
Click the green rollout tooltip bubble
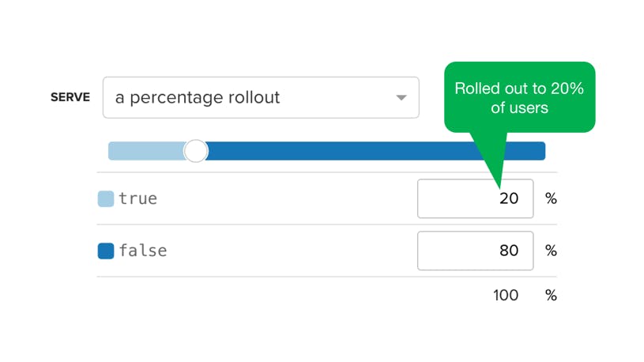520,97
